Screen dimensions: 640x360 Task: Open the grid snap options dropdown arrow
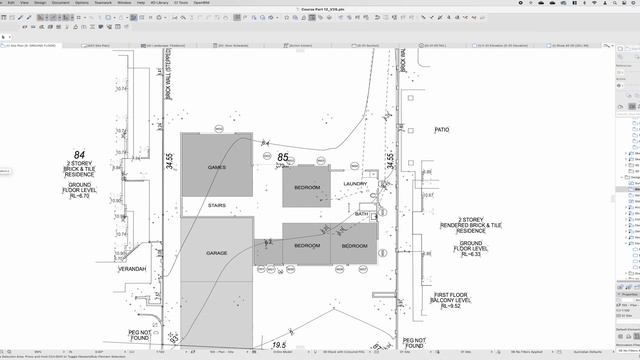point(84,18)
